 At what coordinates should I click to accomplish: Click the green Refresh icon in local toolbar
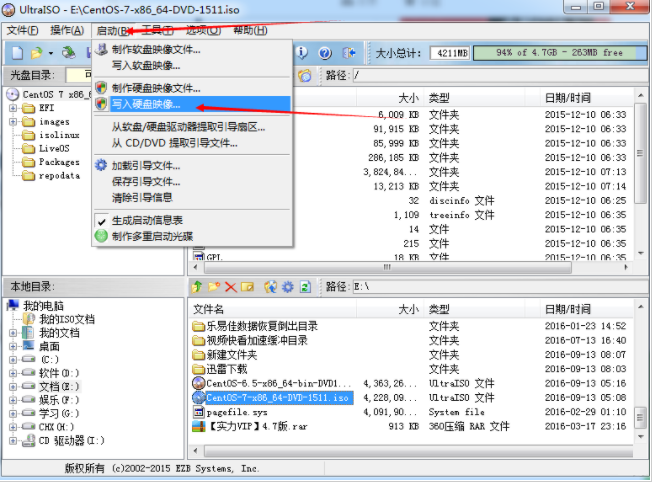click(305, 287)
